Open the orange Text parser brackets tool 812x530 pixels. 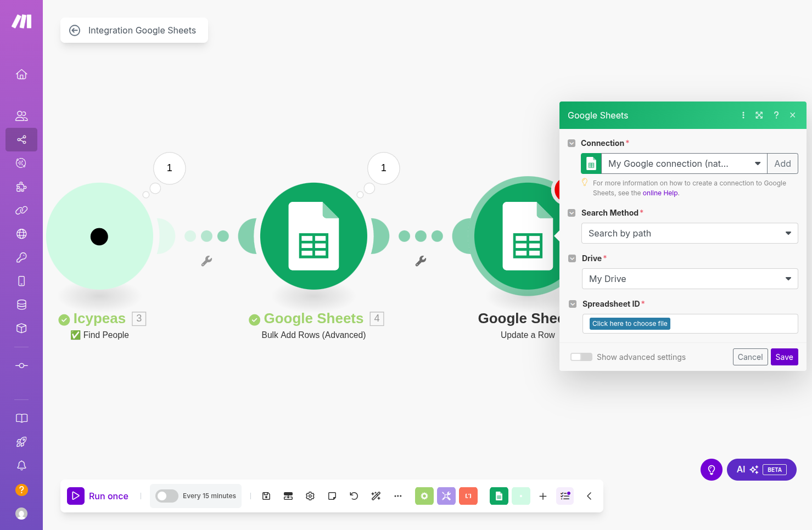click(468, 496)
